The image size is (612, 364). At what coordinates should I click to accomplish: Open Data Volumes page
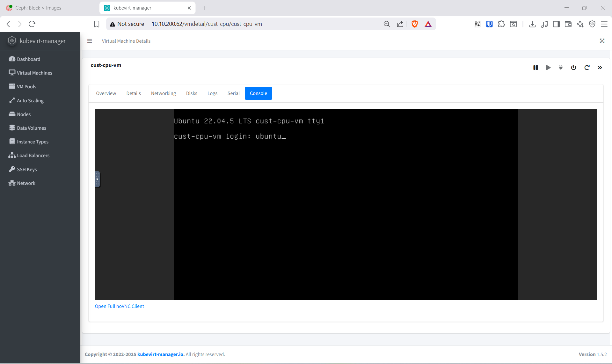pyautogui.click(x=40, y=128)
